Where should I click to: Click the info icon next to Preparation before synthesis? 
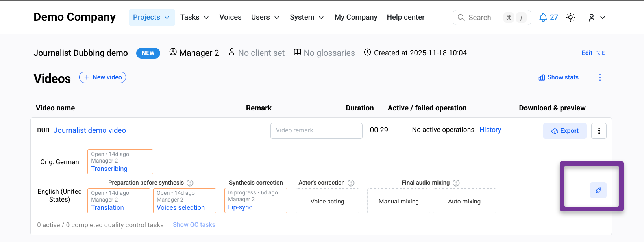click(x=190, y=183)
